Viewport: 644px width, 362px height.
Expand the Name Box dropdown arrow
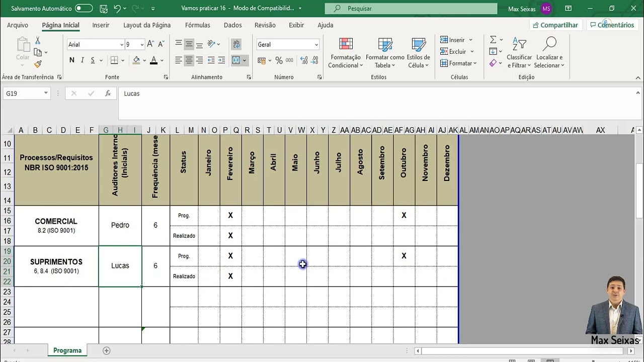(x=46, y=94)
